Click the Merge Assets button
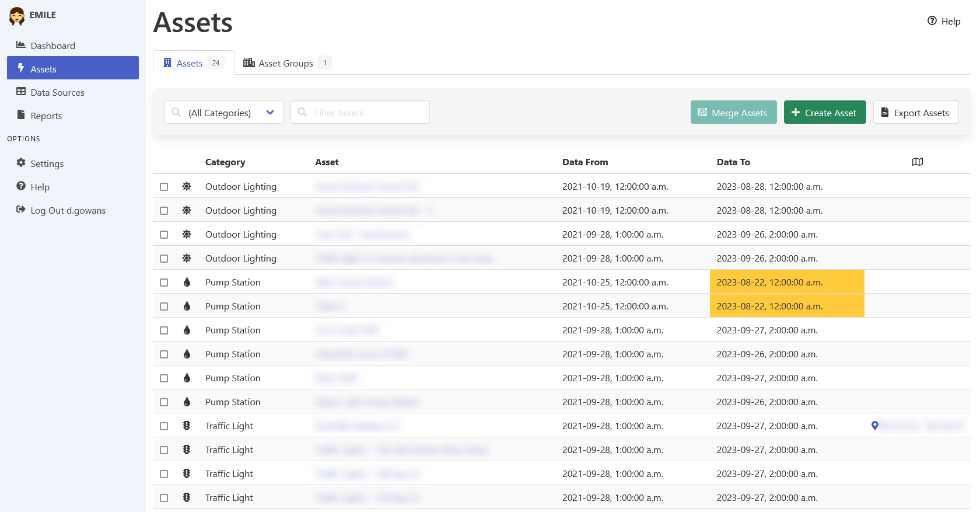 [x=734, y=112]
